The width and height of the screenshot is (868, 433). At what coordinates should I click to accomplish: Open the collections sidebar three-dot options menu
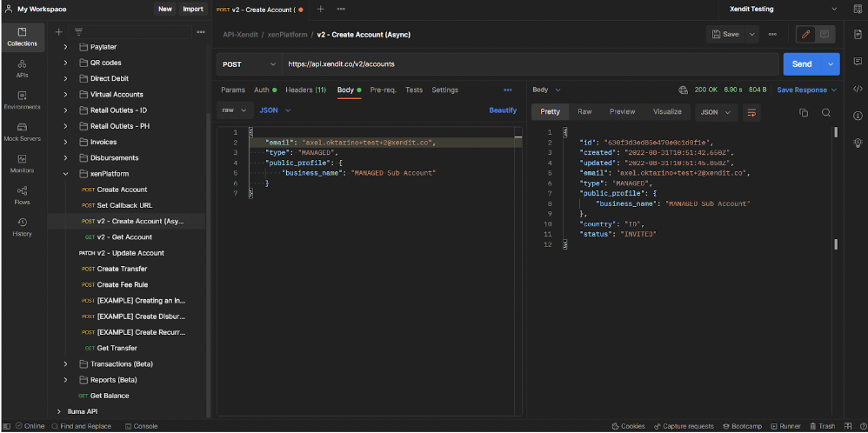click(x=201, y=31)
